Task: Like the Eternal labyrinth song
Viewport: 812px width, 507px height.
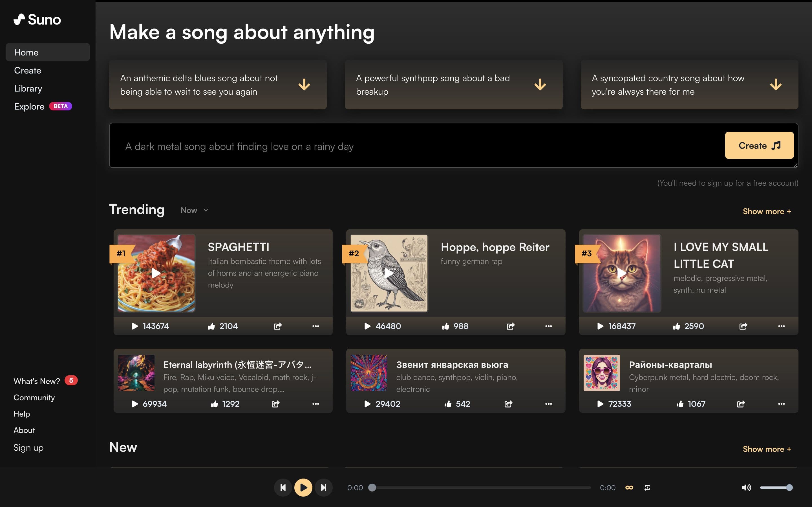Action: [x=214, y=404]
